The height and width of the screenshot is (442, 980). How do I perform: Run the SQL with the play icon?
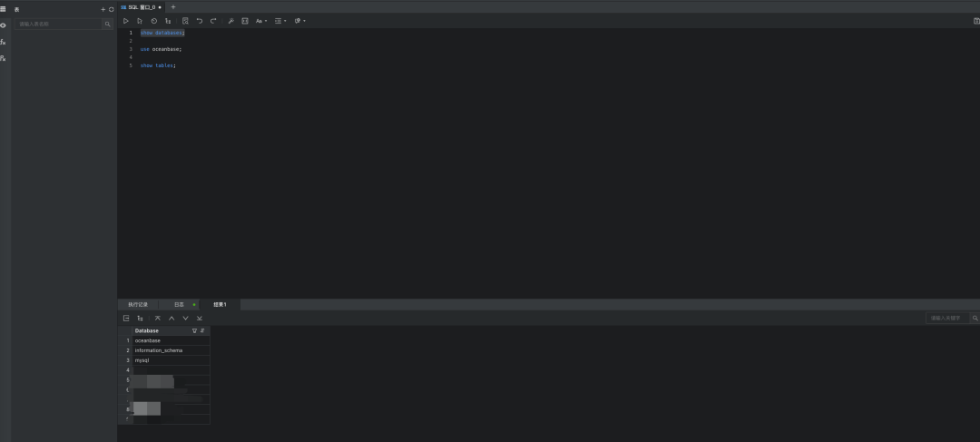click(125, 21)
